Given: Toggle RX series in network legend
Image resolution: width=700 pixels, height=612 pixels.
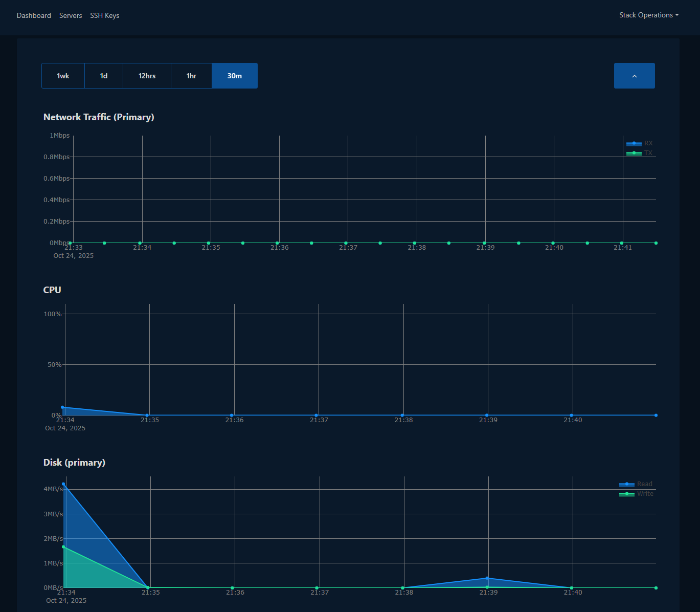Looking at the screenshot, I should (x=640, y=143).
